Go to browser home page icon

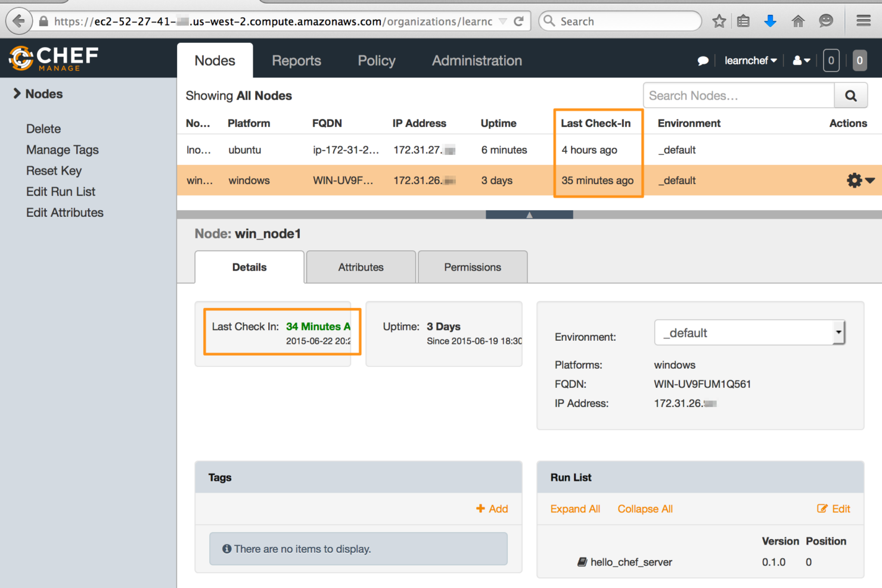pos(798,21)
